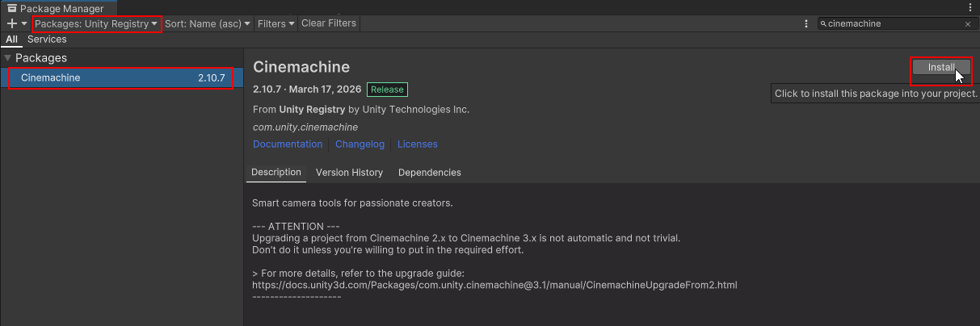Click the '--- ATTENTION ---' line
The width and height of the screenshot is (980, 326).
click(297, 227)
